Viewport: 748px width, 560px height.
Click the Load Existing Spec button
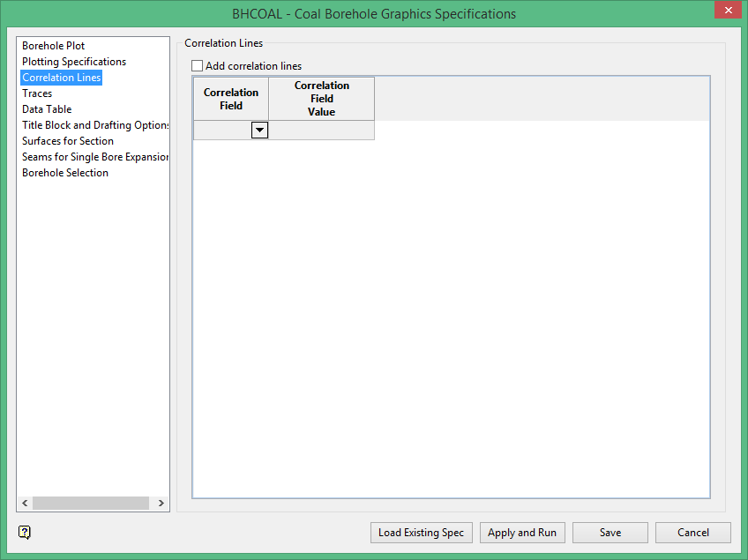[422, 533]
